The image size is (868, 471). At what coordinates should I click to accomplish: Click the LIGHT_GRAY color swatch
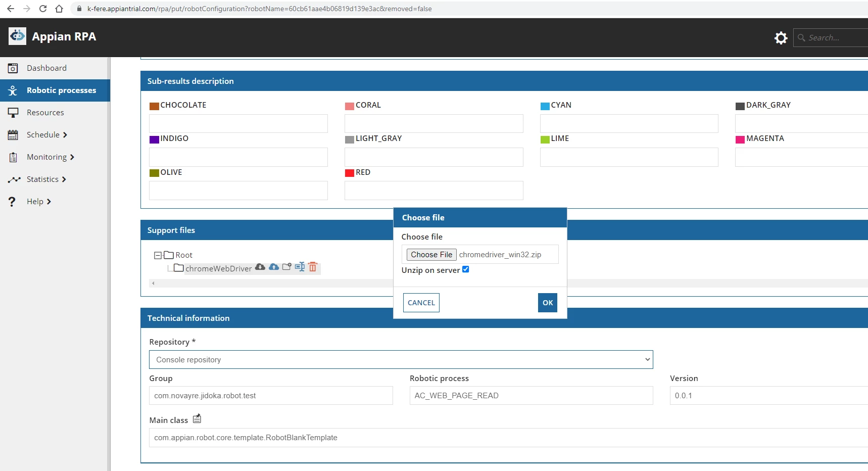click(350, 139)
